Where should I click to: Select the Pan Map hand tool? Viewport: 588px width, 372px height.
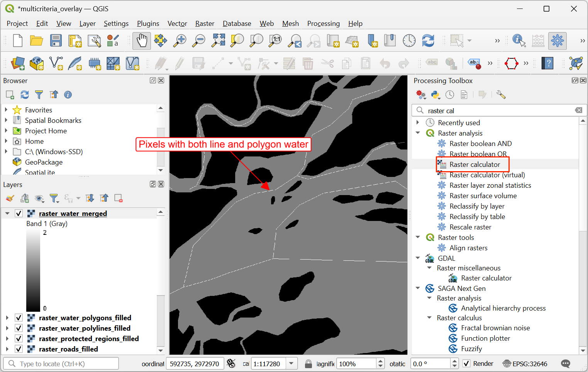tap(142, 41)
